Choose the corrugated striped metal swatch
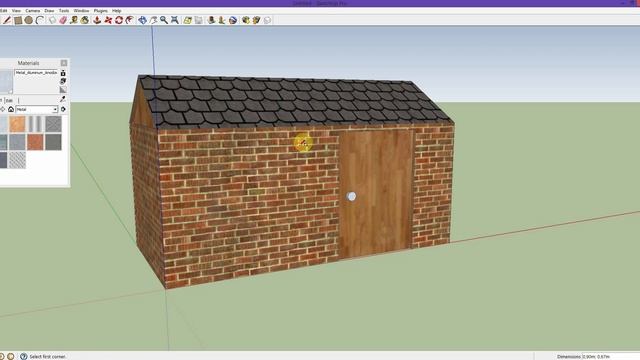The image size is (640, 360). pyautogui.click(x=36, y=124)
